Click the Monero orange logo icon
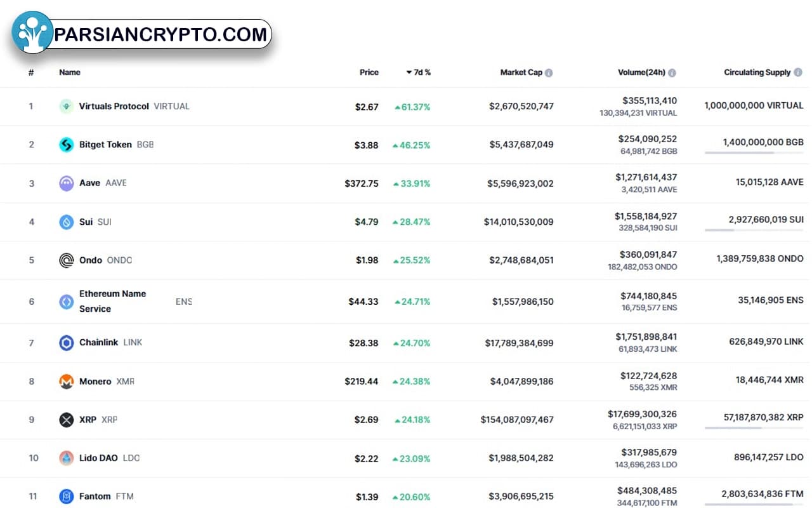This screenshot has height=508, width=812. click(67, 382)
